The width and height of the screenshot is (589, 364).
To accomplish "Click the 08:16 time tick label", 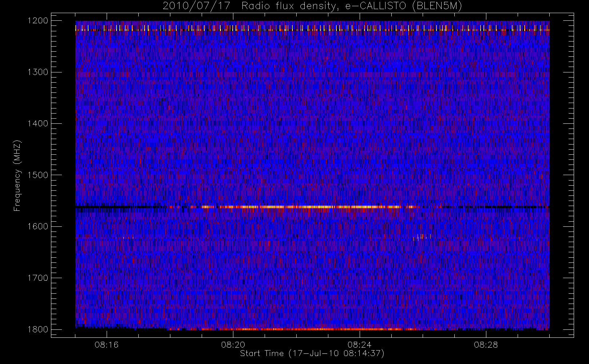I will point(107,345).
